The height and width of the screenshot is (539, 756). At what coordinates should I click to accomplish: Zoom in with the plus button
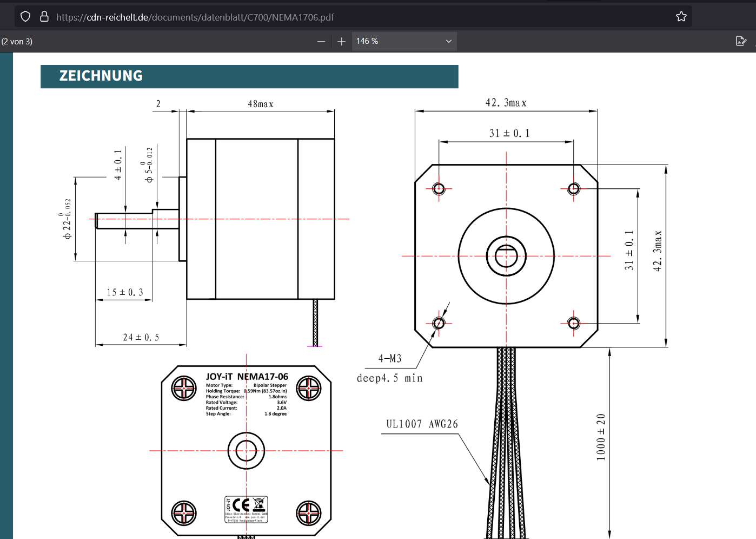click(x=341, y=41)
